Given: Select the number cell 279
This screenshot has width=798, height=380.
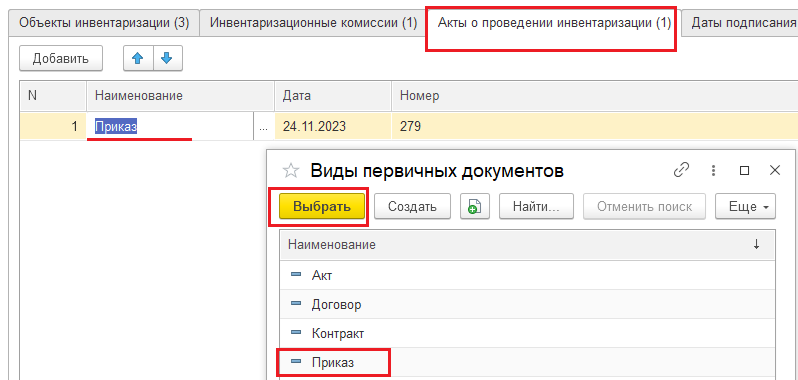Looking at the screenshot, I should click(594, 126).
